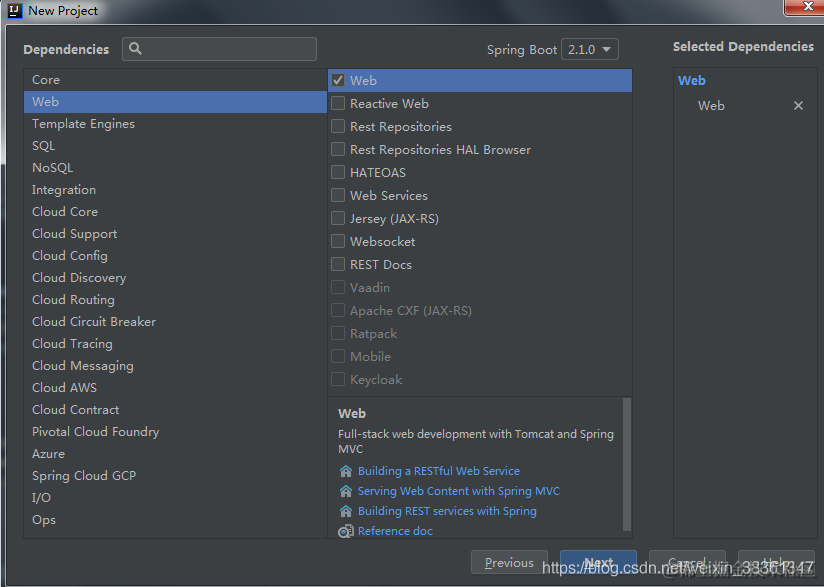
Task: Click the Ratpack checkbox
Action: (338, 333)
